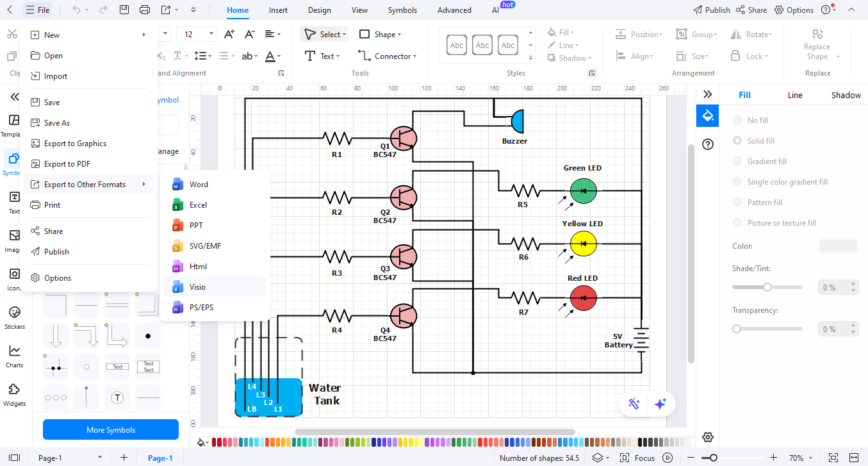Click Save As in File menu
Viewport: 868px width, 466px height.
pos(89,123)
